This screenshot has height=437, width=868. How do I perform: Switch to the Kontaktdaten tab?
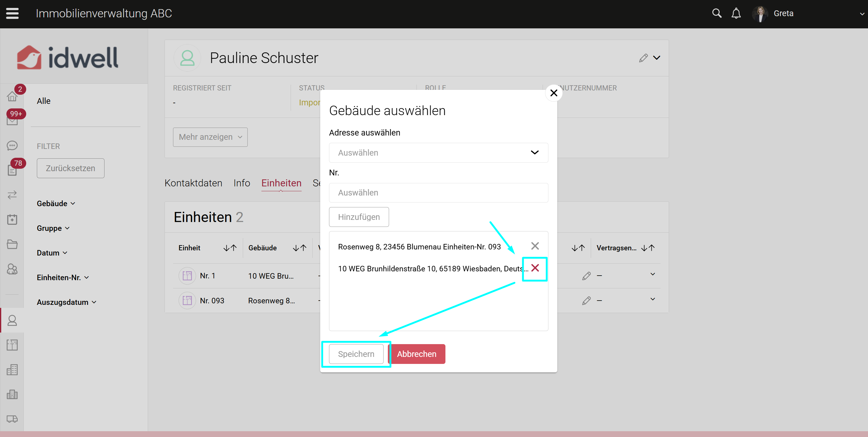193,183
